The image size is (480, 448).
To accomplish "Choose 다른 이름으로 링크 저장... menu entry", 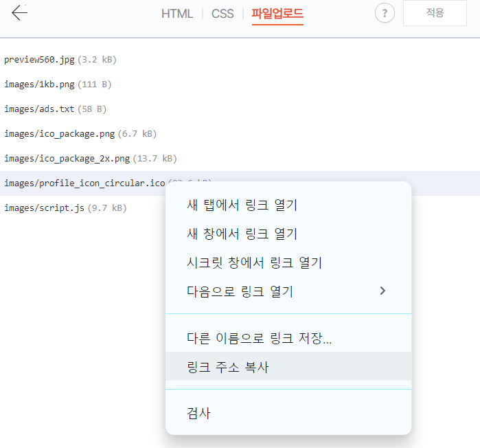I will click(288, 338).
